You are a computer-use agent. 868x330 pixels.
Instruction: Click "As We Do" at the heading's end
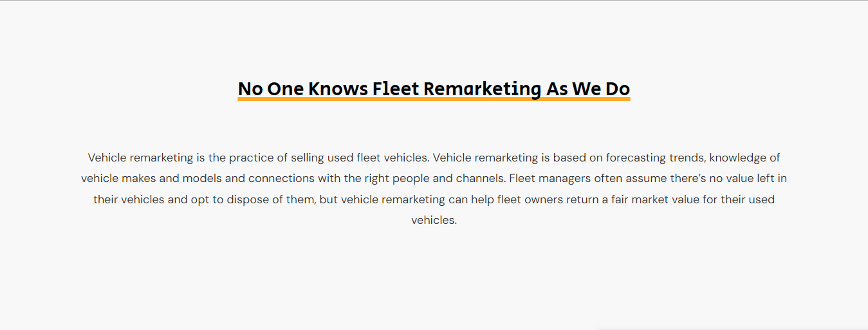(587, 89)
